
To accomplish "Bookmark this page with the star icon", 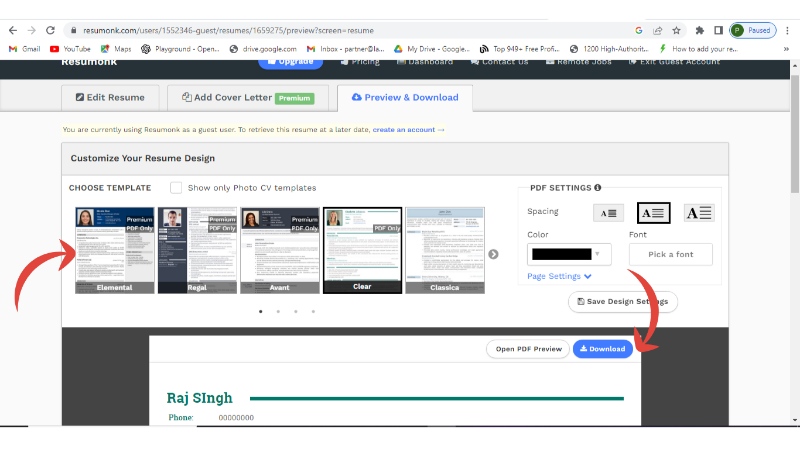I will click(x=677, y=31).
